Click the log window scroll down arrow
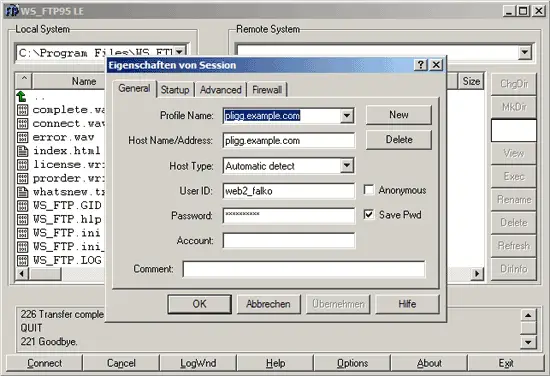 click(x=528, y=342)
